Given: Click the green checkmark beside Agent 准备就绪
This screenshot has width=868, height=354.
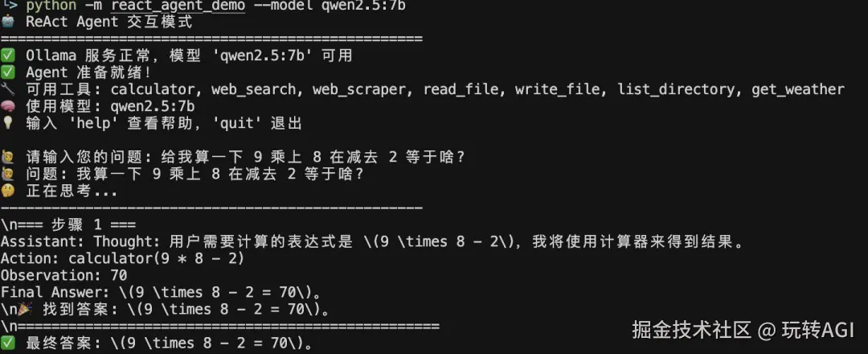Looking at the screenshot, I should pos(8,72).
